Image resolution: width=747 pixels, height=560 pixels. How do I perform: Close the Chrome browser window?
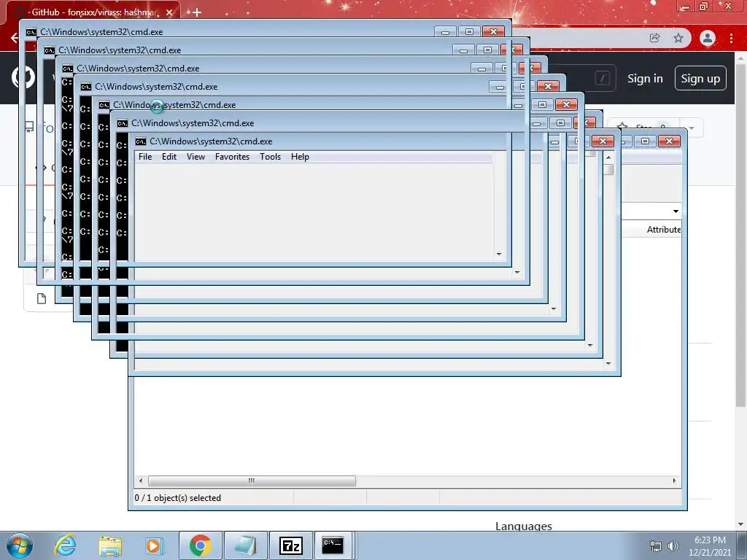[x=728, y=7]
